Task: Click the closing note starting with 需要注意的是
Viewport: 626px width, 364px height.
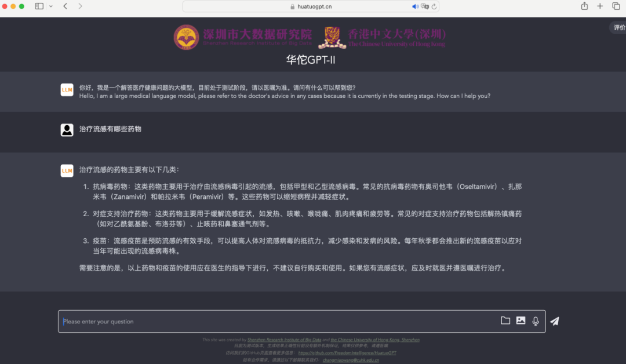Action: 293,268
